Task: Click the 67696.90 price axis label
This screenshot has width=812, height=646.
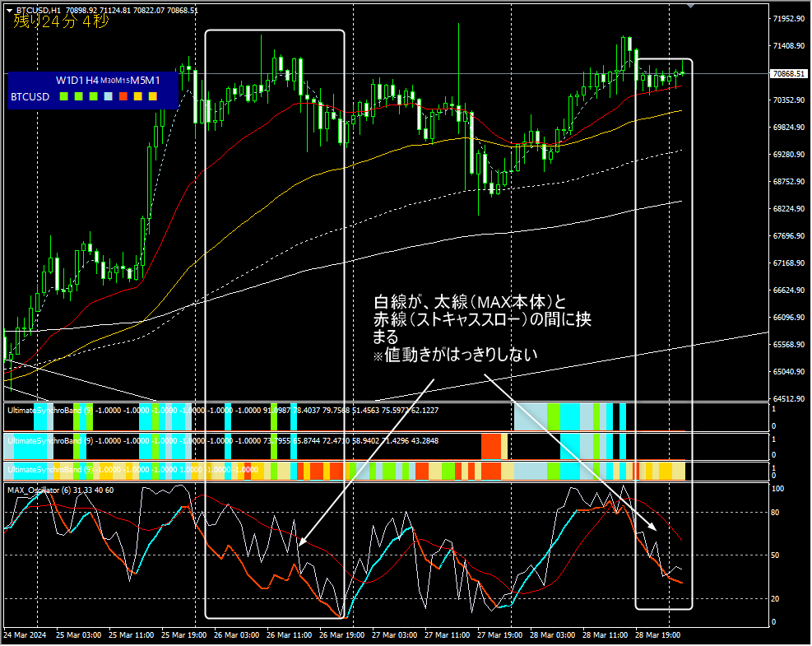Action: pyautogui.click(x=789, y=236)
